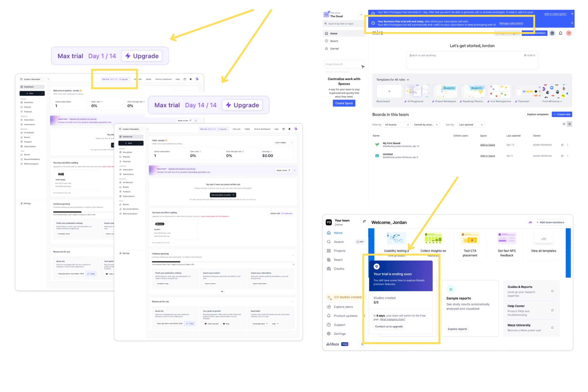
Task: Click the calendar icon in front beehiiv window
Action: 283,129
